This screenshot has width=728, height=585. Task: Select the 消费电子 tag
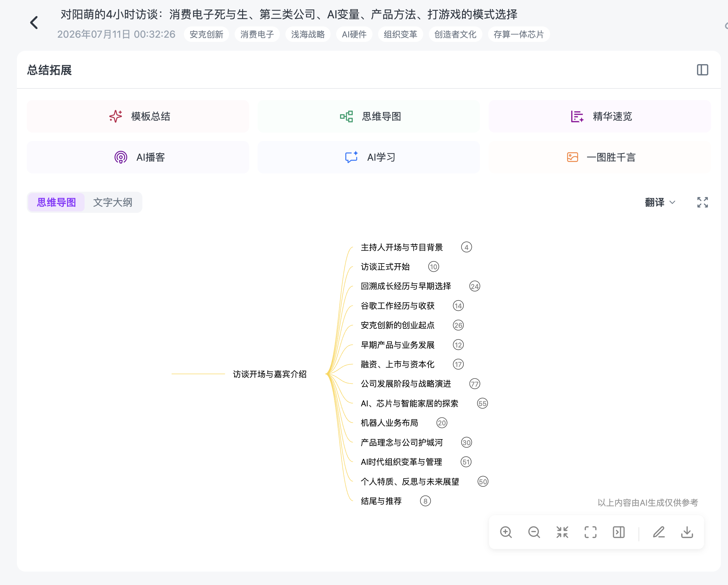257,34
